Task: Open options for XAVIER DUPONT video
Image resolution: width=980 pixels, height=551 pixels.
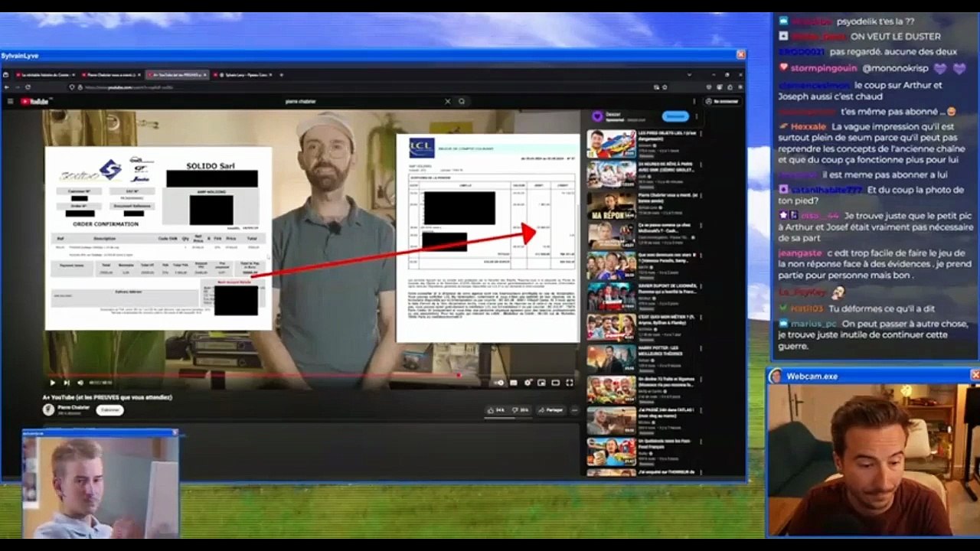Action: coord(702,287)
